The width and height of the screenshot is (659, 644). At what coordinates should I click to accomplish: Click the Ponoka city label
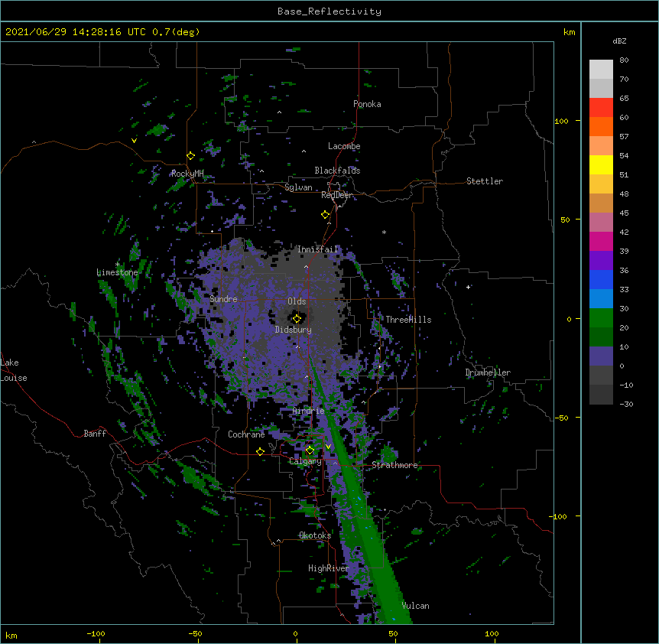click(x=367, y=104)
